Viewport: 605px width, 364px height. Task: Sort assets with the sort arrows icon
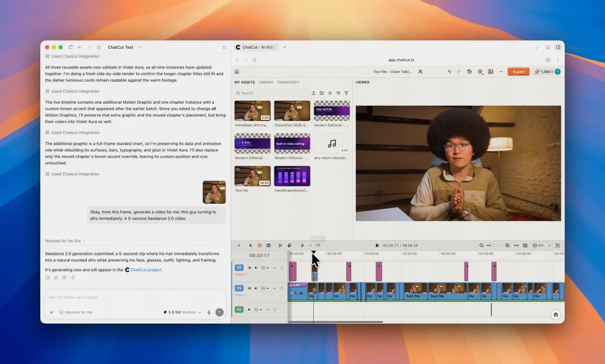338,93
